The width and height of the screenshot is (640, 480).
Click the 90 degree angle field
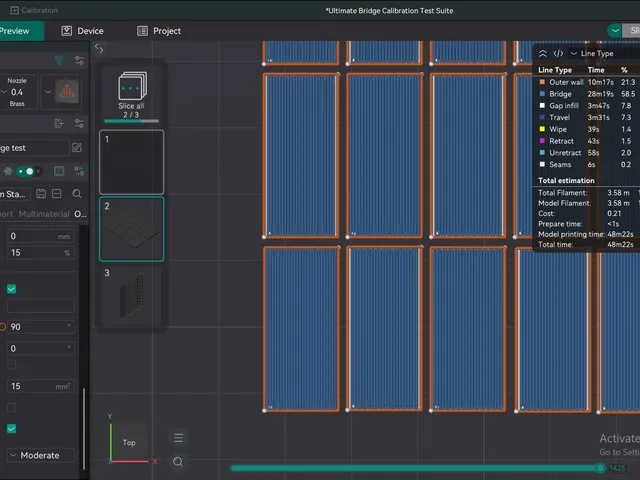40,327
